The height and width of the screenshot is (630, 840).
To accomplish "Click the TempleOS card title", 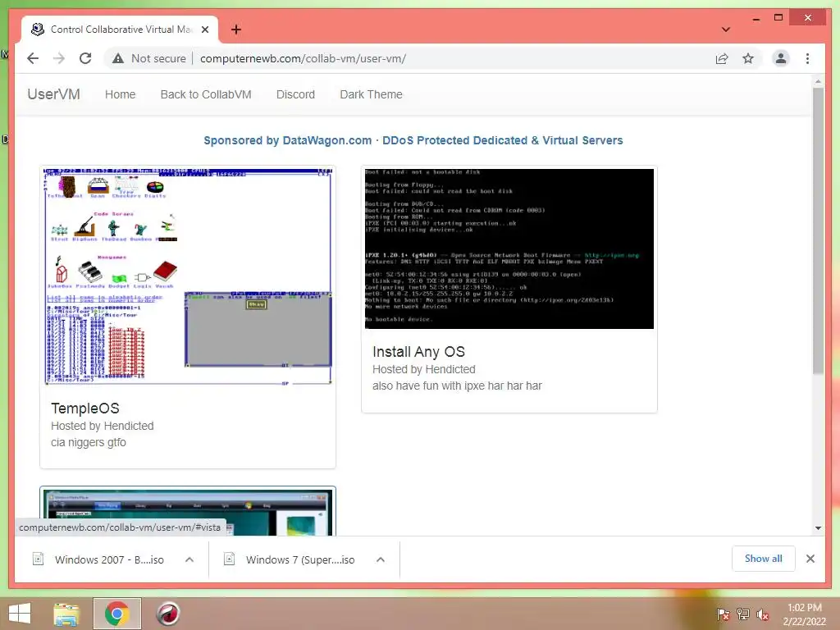I will coord(85,409).
